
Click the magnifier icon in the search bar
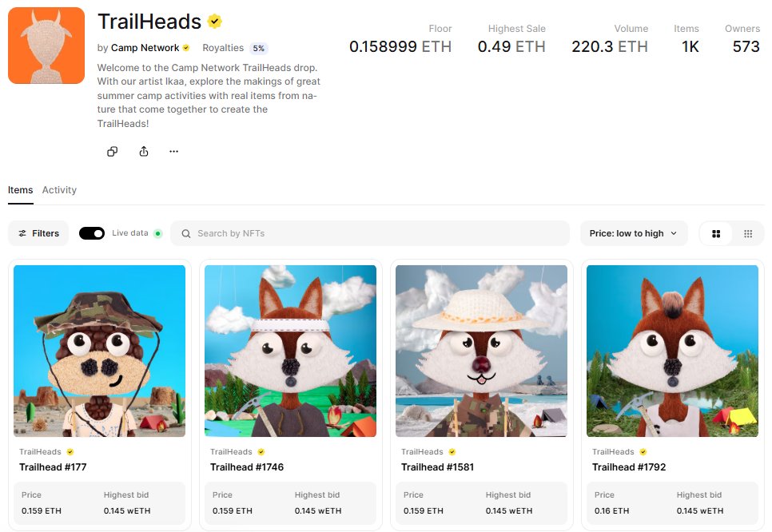pyautogui.click(x=186, y=234)
